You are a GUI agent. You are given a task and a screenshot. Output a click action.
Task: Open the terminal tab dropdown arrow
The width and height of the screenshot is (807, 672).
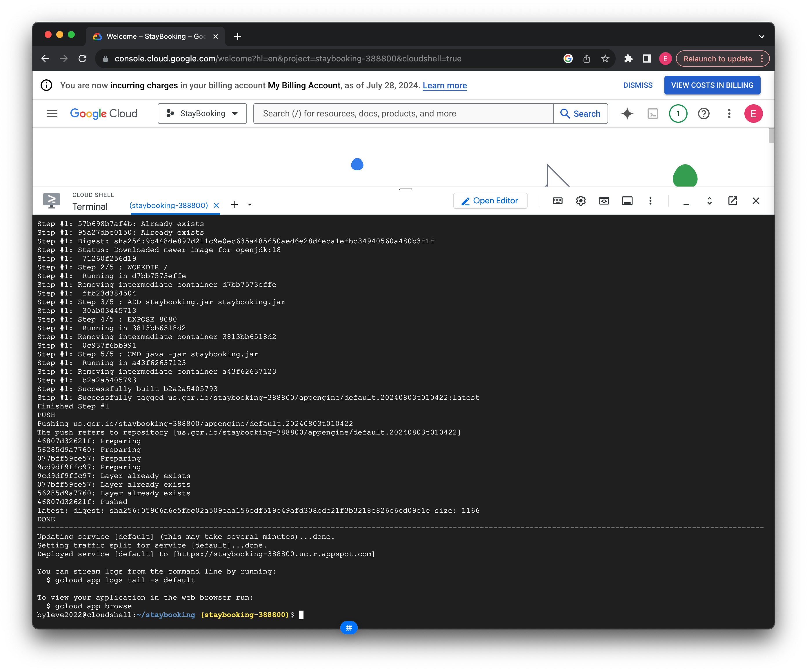point(250,205)
